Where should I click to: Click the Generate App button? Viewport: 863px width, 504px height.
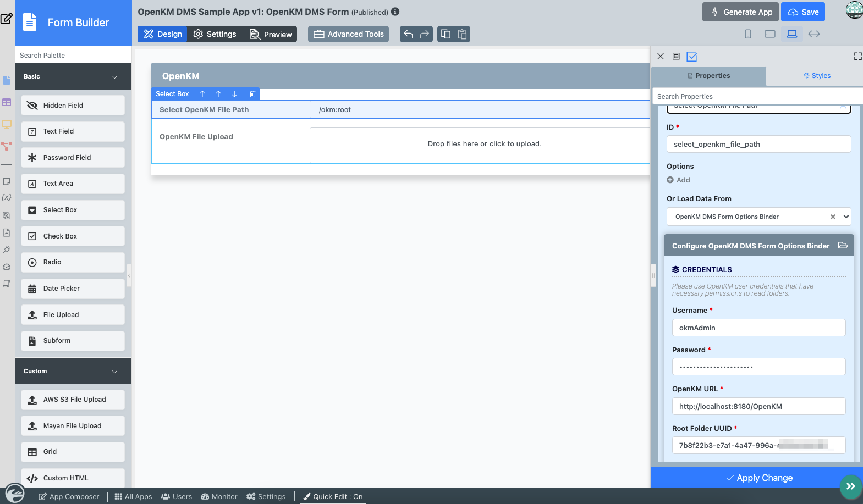741,12
